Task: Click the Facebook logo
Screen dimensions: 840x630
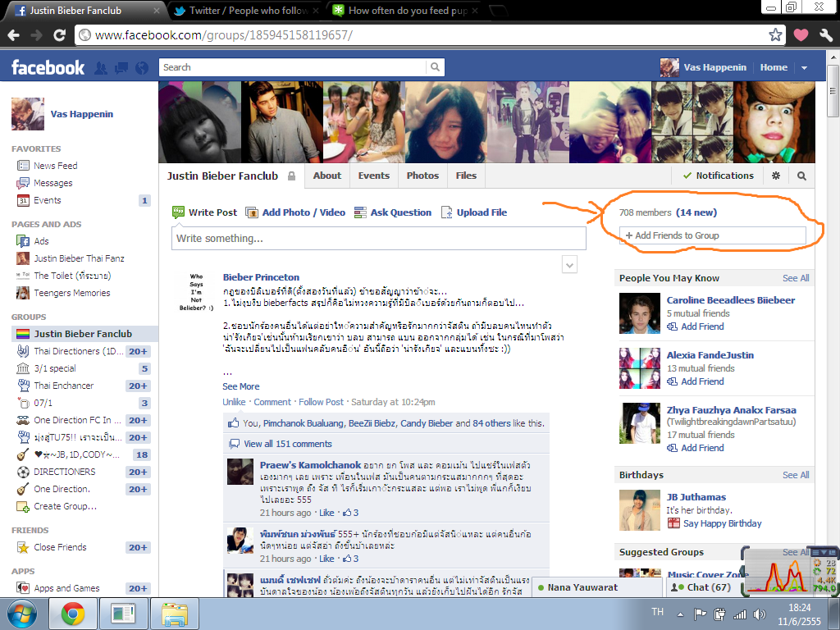Action: click(48, 67)
